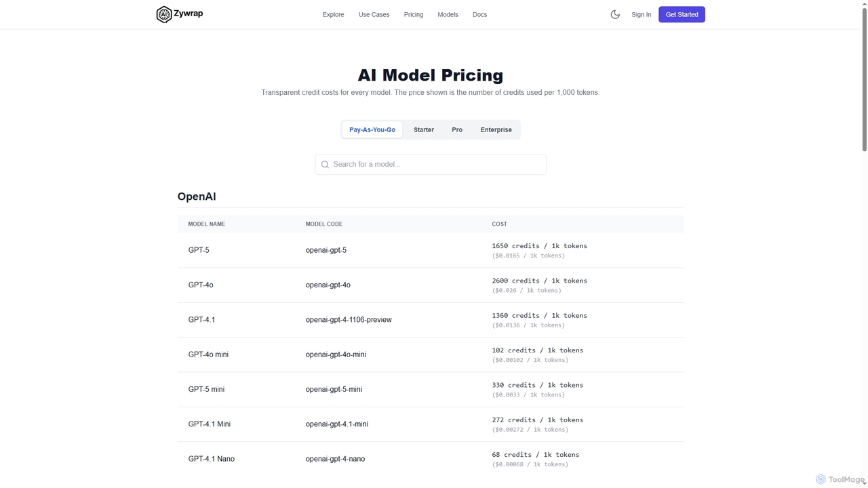Click the $0.00068 per 1k tokens price
Viewport: 868px width, 488px height.
[x=530, y=464]
